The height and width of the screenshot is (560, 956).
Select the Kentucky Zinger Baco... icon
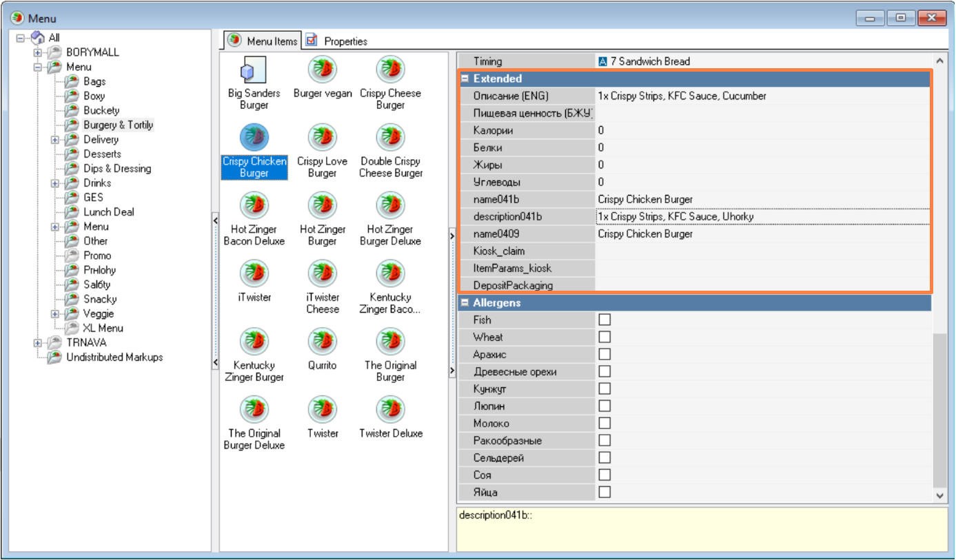[x=390, y=273]
